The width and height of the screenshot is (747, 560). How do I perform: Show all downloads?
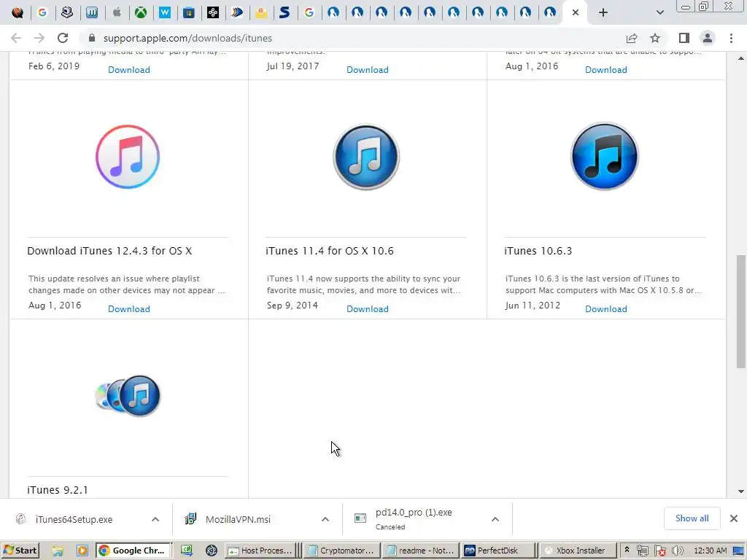[692, 518]
